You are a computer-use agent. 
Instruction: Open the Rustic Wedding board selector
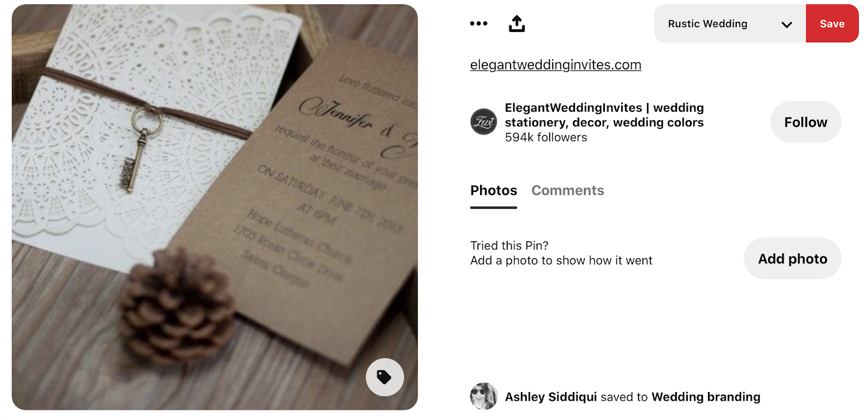(730, 23)
